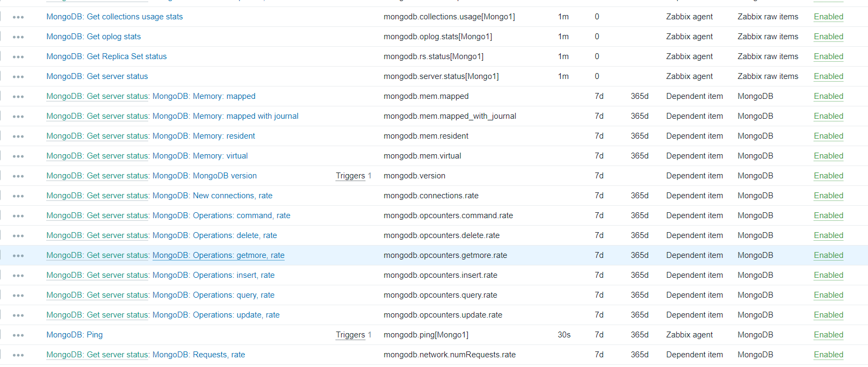Toggle Enabled status of mongodb.version item
The width and height of the screenshot is (868, 367).
(828, 176)
